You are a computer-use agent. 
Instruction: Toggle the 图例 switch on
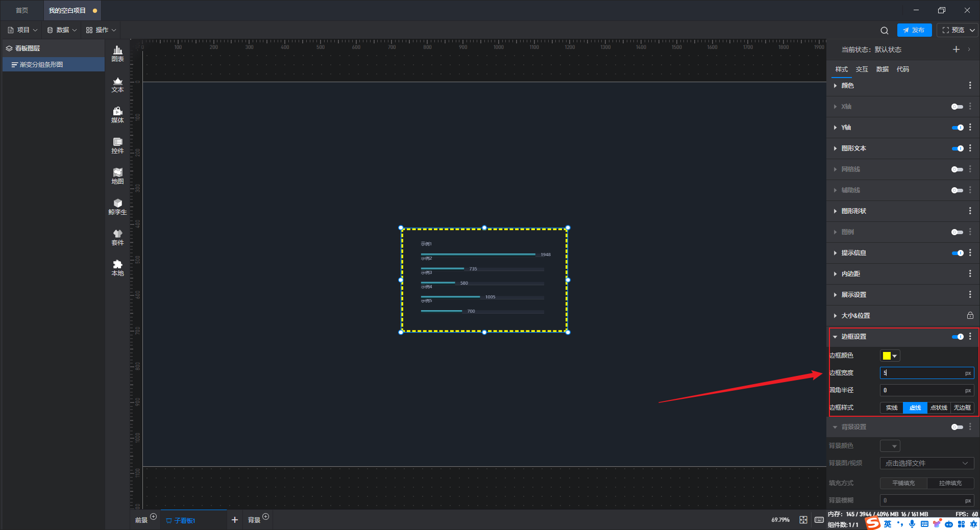[957, 232]
